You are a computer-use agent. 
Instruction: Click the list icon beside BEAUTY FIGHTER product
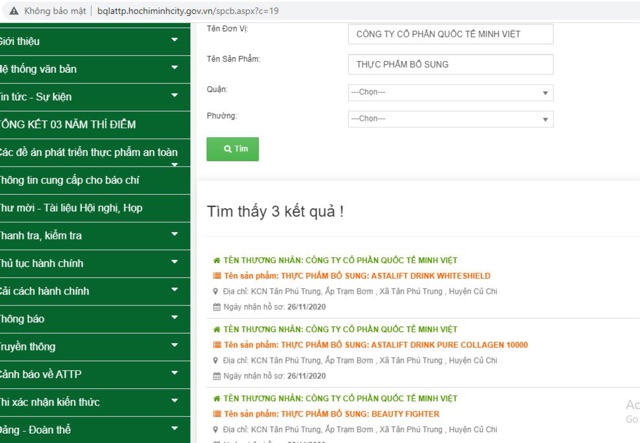217,414
